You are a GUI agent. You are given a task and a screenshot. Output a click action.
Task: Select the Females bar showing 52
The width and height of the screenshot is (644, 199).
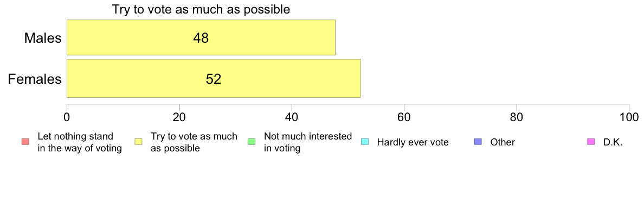214,78
